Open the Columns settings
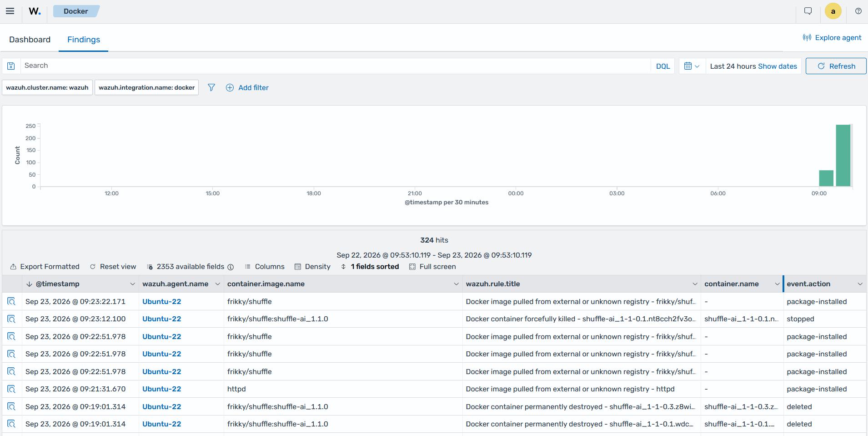This screenshot has width=868, height=436. (265, 267)
